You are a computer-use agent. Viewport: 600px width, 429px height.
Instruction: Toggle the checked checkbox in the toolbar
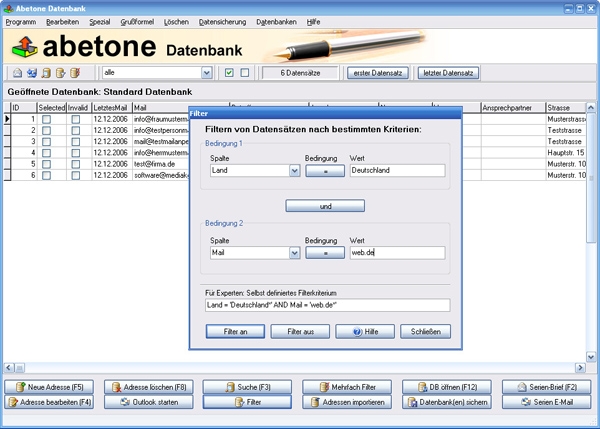pos(229,73)
